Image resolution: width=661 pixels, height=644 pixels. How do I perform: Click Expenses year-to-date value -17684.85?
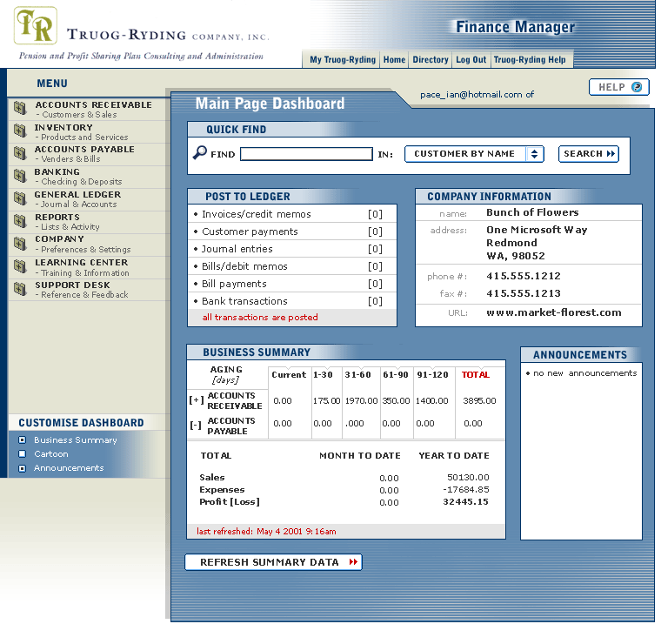[466, 490]
